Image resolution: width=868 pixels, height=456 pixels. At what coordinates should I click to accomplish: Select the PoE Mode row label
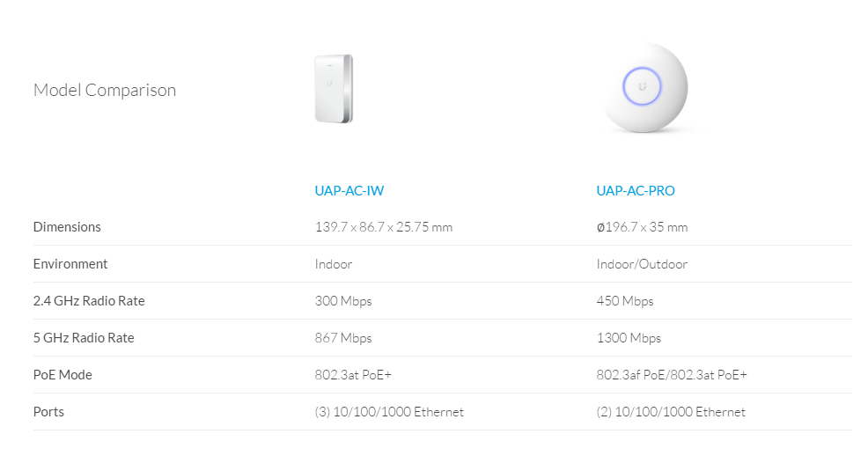click(x=63, y=375)
